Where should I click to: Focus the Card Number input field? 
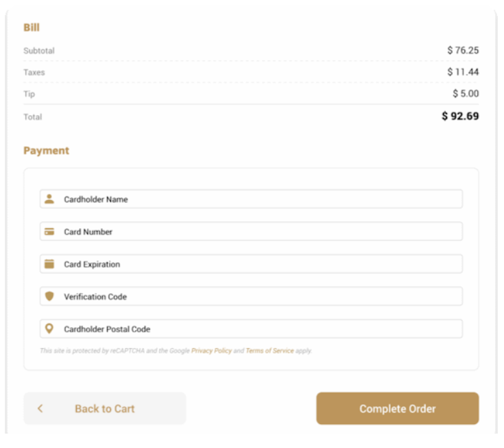tap(261, 232)
